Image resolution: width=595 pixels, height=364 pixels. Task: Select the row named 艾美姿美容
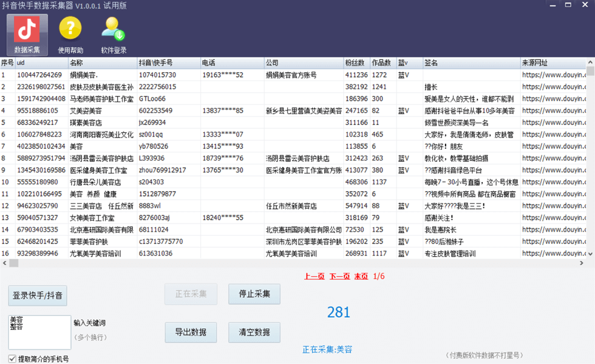click(x=293, y=110)
